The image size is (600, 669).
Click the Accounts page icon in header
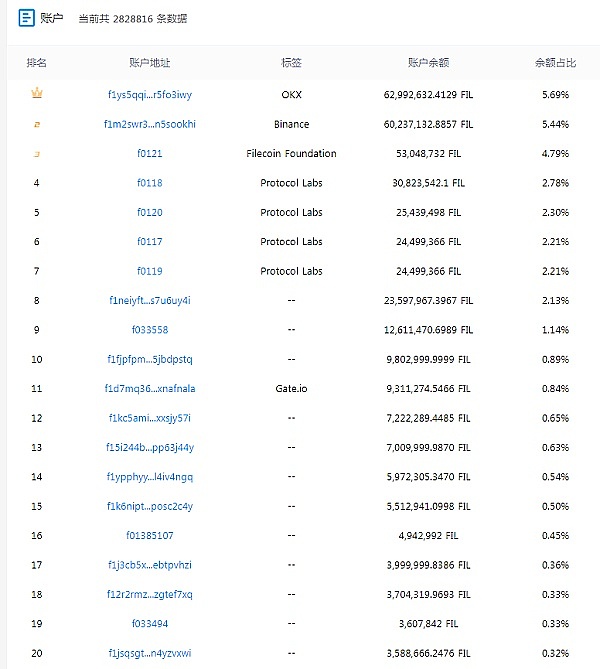tap(27, 18)
